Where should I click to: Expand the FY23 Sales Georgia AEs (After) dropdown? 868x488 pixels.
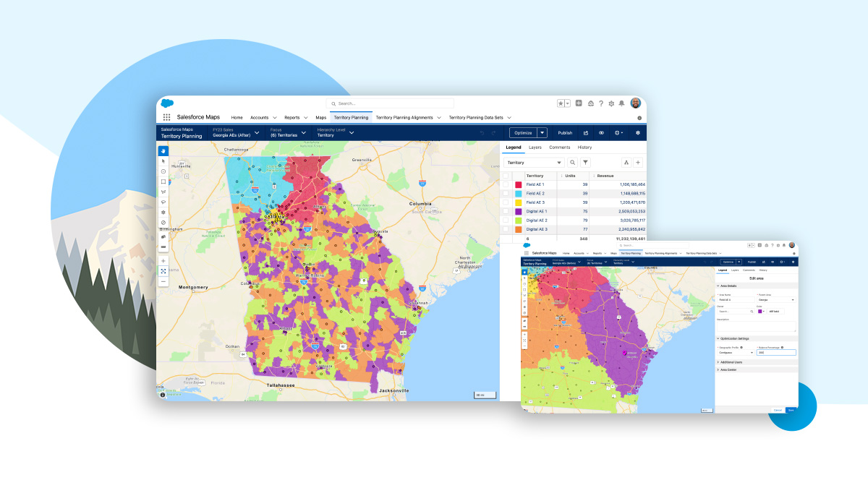pyautogui.click(x=257, y=132)
